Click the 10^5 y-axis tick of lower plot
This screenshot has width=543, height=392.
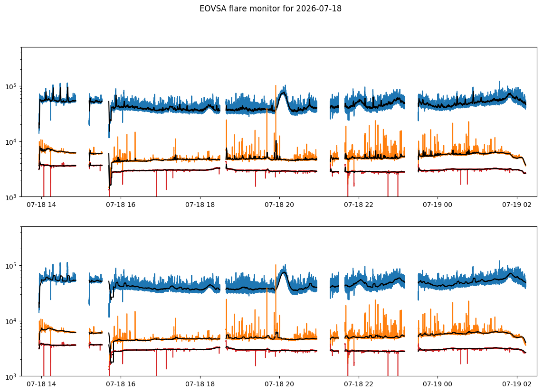pyautogui.click(x=12, y=265)
